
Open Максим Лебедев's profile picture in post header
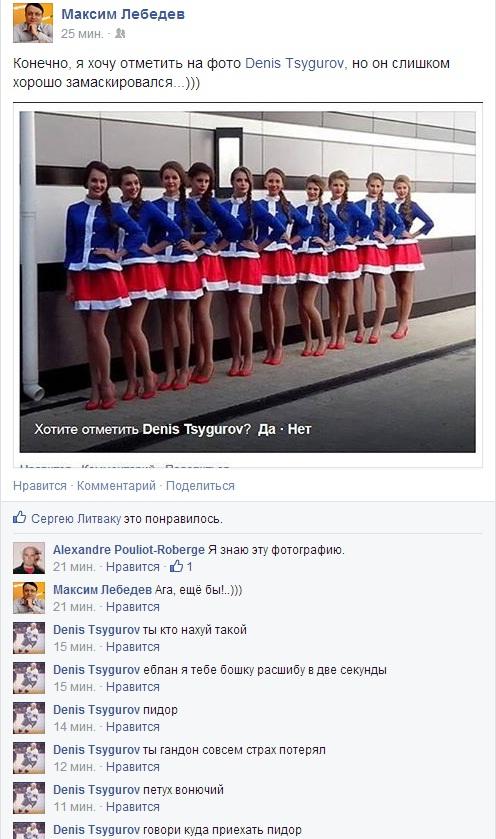tap(33, 23)
